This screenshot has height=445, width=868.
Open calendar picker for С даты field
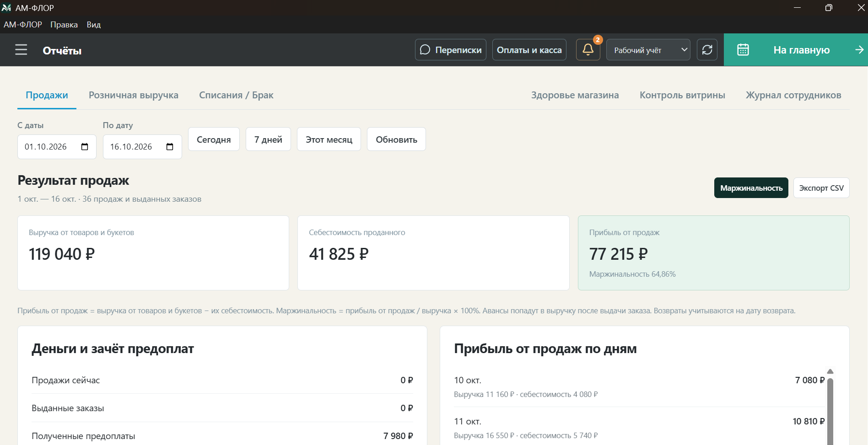pos(85,147)
